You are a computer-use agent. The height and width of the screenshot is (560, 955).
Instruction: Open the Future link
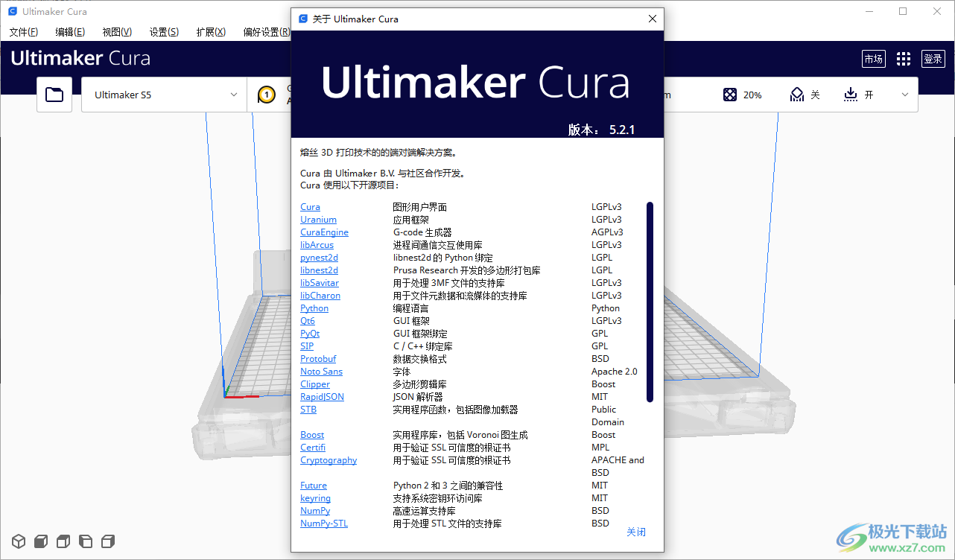point(314,486)
